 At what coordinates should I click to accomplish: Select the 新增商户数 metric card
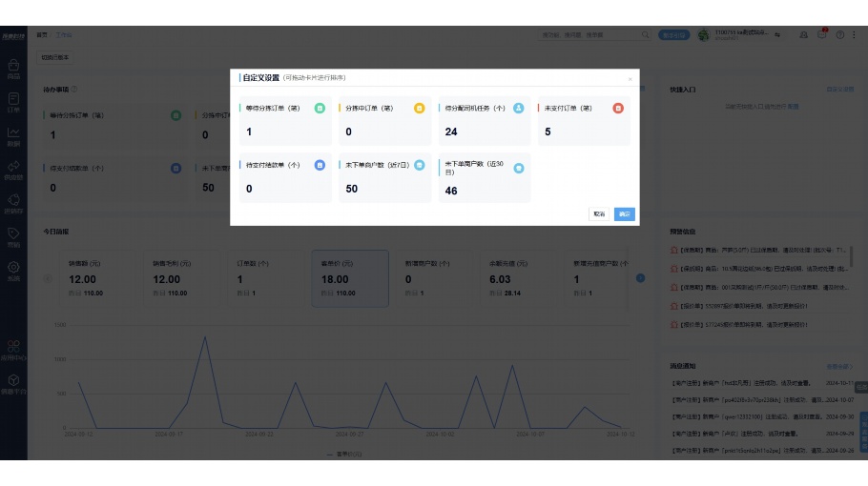click(434, 278)
